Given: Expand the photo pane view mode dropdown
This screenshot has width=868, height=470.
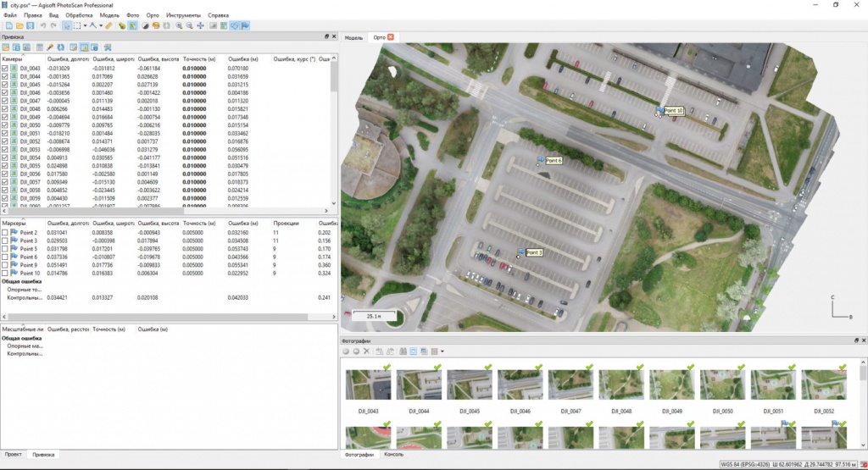Looking at the screenshot, I should (442, 351).
